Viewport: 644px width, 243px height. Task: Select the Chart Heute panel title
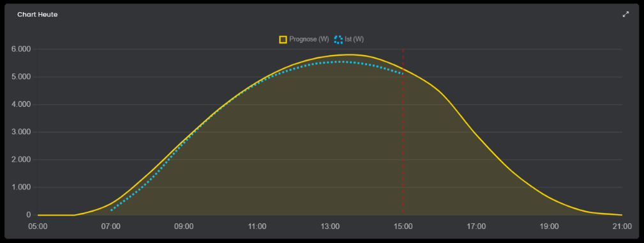pyautogui.click(x=38, y=15)
